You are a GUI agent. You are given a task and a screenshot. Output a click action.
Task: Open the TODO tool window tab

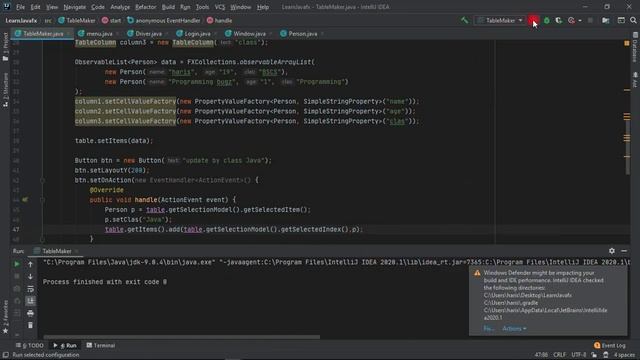pyautogui.click(x=30, y=345)
